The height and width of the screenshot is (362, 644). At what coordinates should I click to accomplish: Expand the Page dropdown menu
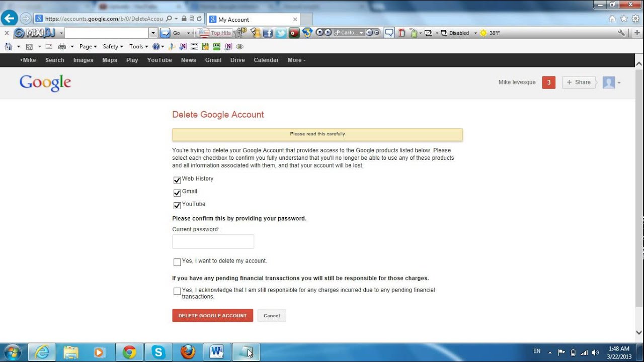click(87, 47)
